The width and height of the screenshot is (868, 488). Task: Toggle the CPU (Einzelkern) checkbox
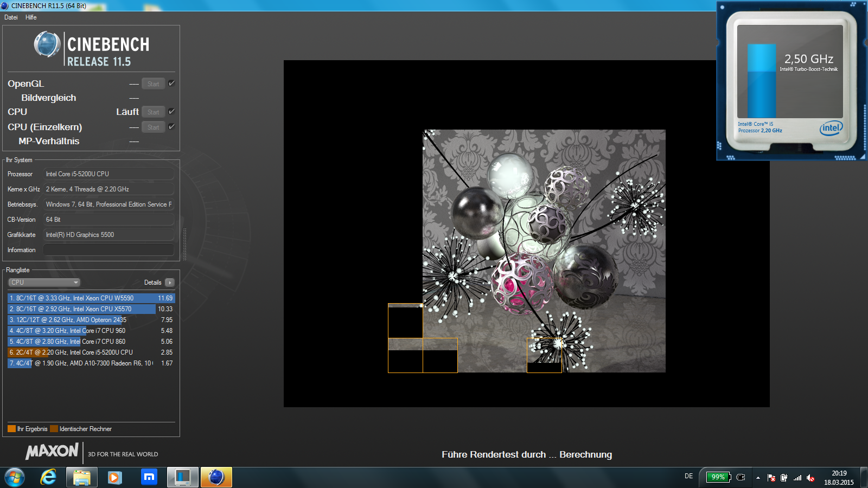[171, 127]
